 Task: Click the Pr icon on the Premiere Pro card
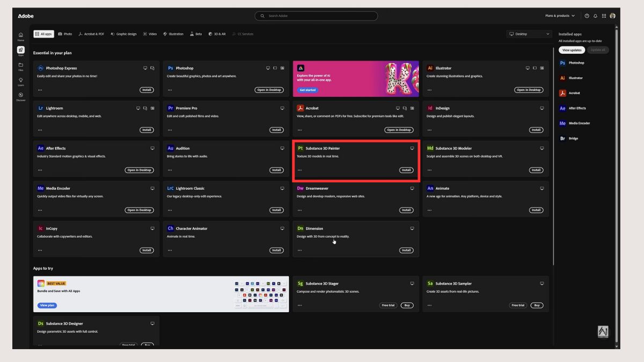(x=170, y=108)
